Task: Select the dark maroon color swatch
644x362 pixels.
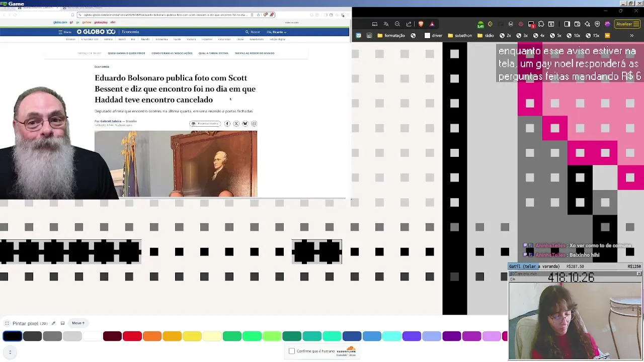Action: [x=112, y=336]
